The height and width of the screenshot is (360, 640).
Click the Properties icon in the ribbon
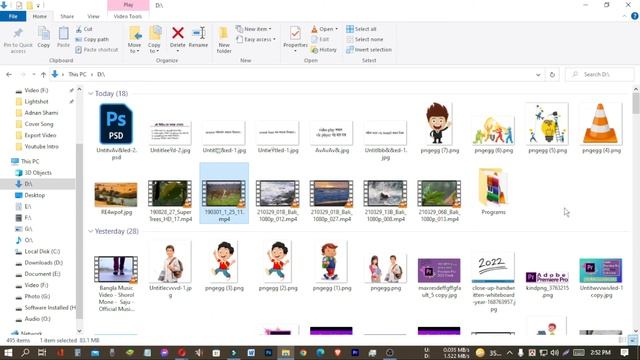[295, 33]
